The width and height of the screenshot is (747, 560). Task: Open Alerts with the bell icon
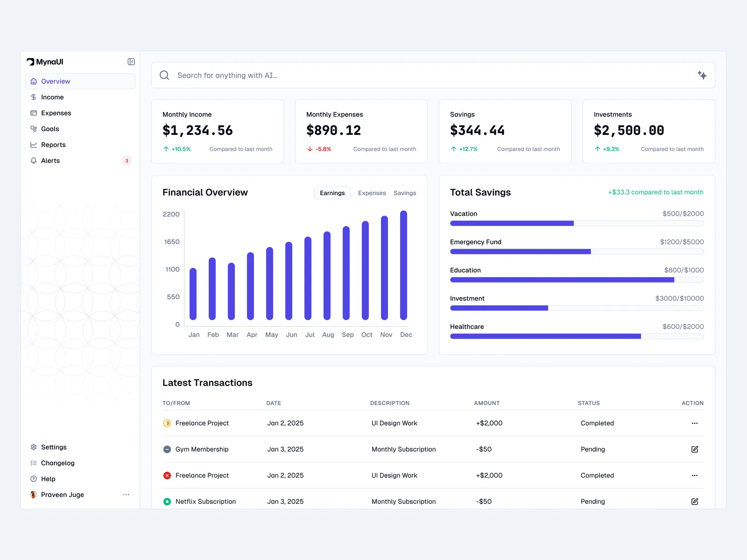pos(34,161)
